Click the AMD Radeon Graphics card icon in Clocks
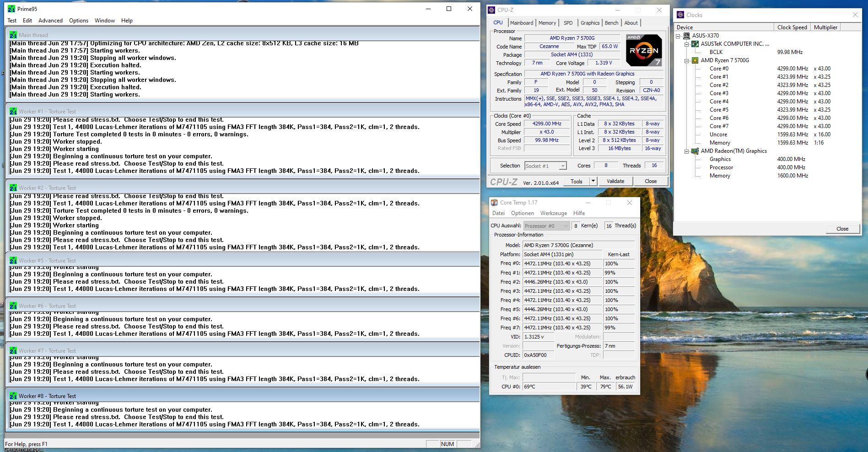Screen dimensions: 868x452 (x=695, y=151)
